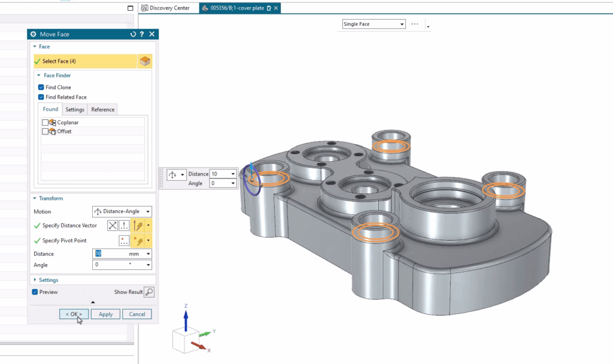The image size is (613, 364).
Task: Enable the Coplanar checkbox in Found list
Action: (45, 122)
